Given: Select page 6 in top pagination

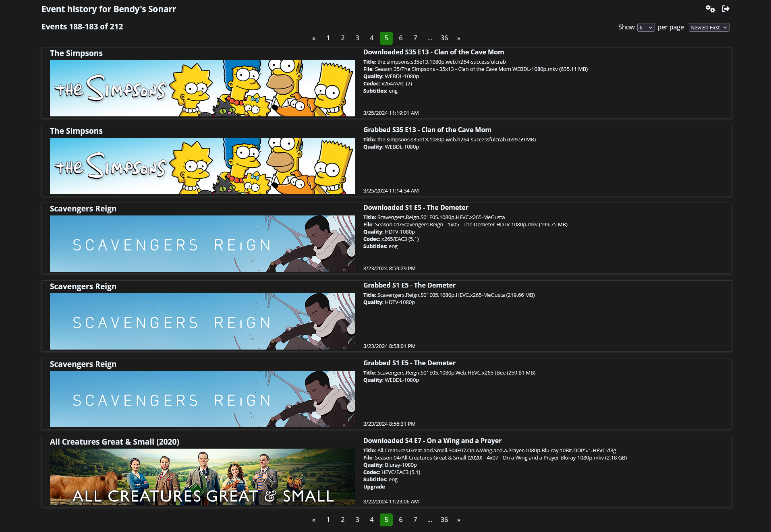Looking at the screenshot, I should (x=400, y=38).
